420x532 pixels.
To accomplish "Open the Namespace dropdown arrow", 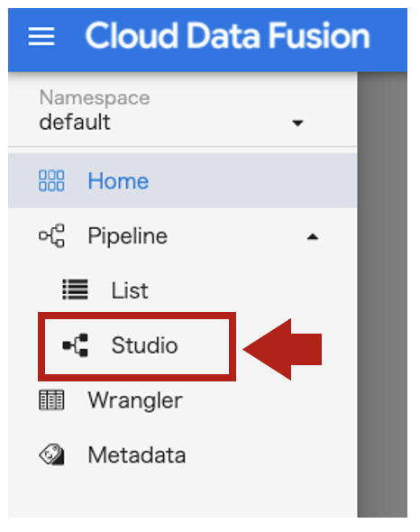I will 297,124.
